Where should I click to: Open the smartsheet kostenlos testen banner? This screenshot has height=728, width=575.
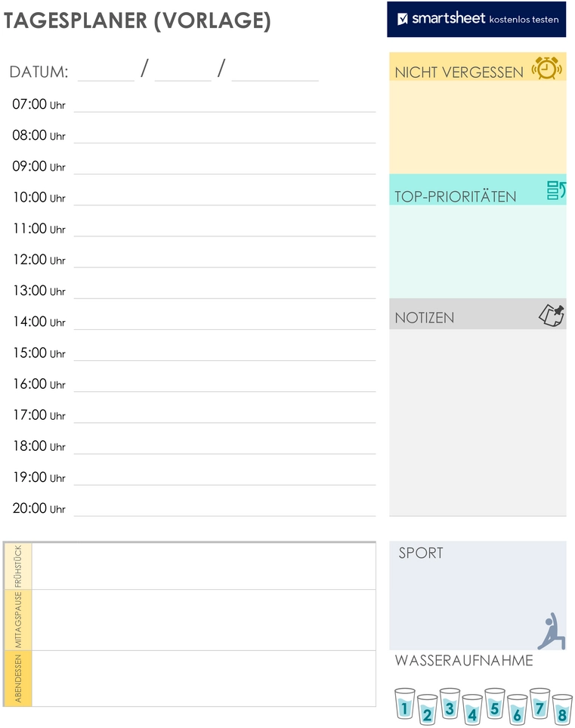tap(477, 19)
